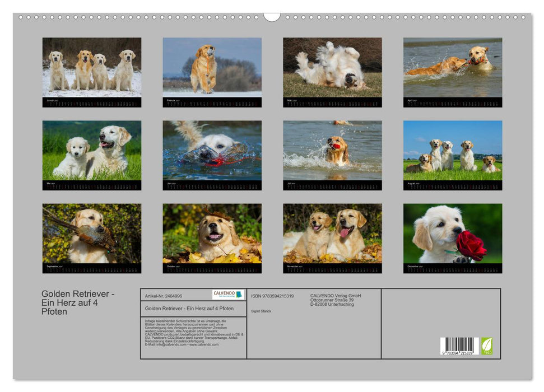This screenshot has height=392, width=544.
Task: Click 'CALVENDO Verlag GmbH' text
Action: (x=336, y=296)
